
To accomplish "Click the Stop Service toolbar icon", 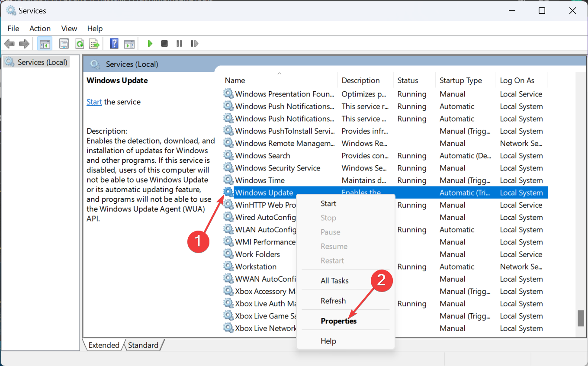I will tap(164, 43).
